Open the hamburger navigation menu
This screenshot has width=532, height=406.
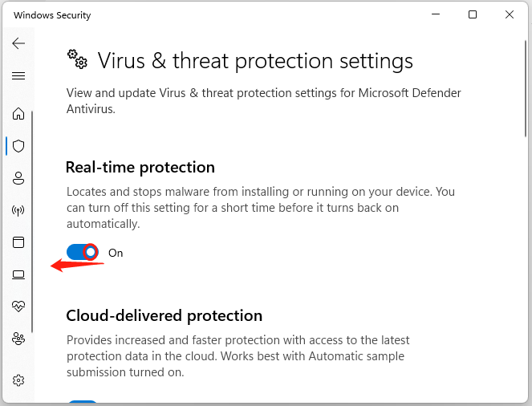pos(18,76)
